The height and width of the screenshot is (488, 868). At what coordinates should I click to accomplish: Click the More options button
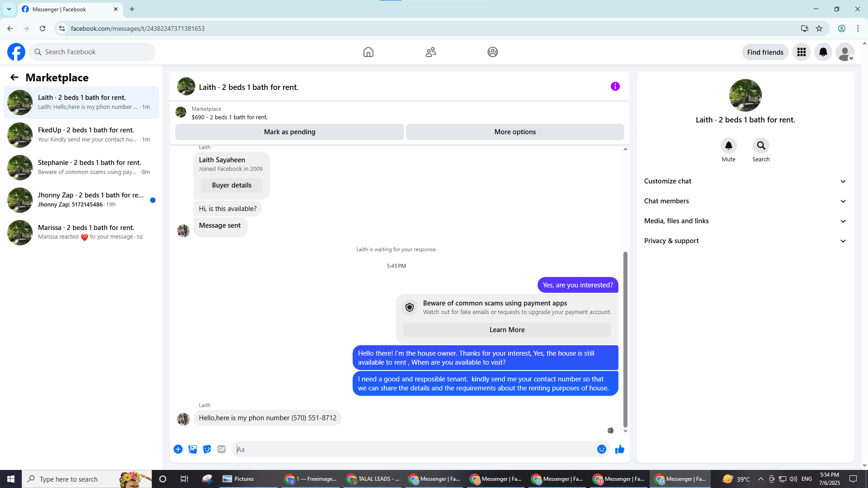click(x=515, y=132)
